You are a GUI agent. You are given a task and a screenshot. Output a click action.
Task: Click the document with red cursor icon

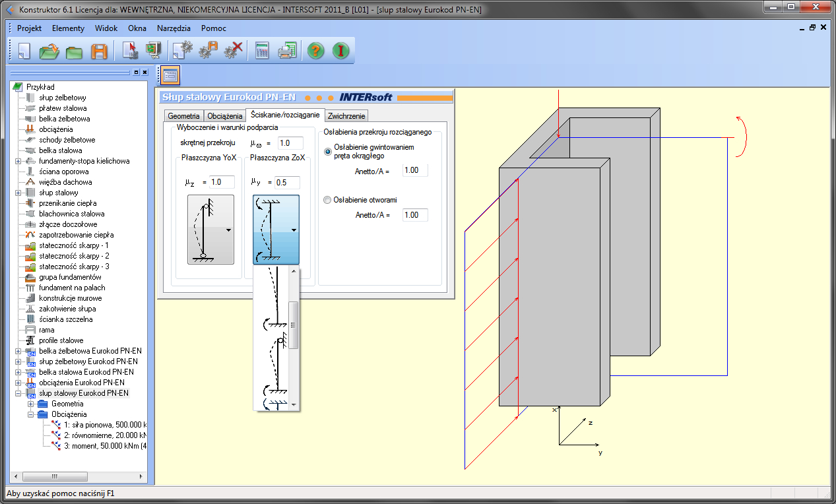[129, 51]
